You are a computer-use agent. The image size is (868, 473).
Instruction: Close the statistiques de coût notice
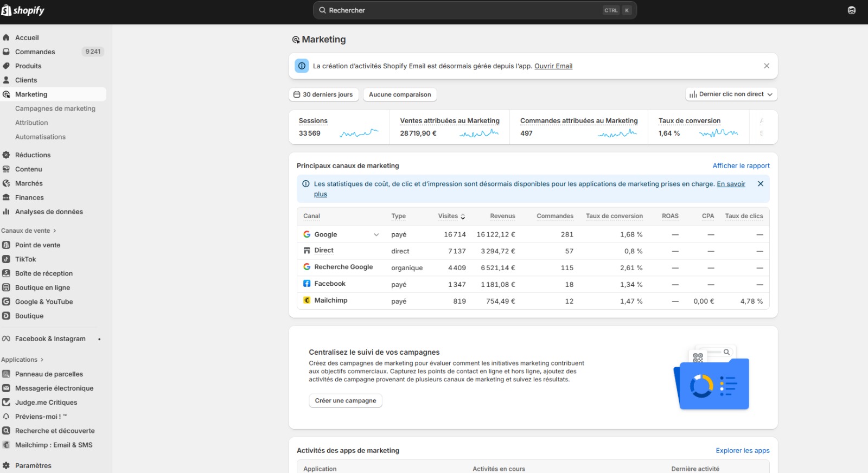click(x=761, y=184)
